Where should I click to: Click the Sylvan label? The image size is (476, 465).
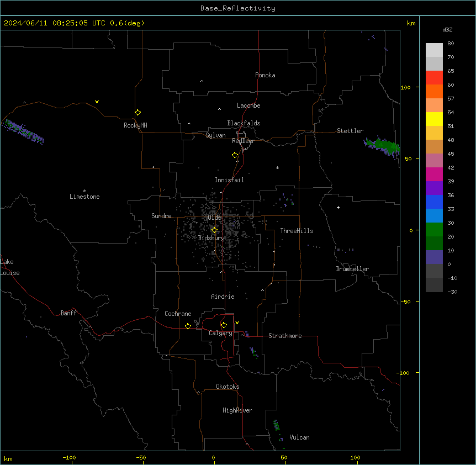pyautogui.click(x=215, y=135)
